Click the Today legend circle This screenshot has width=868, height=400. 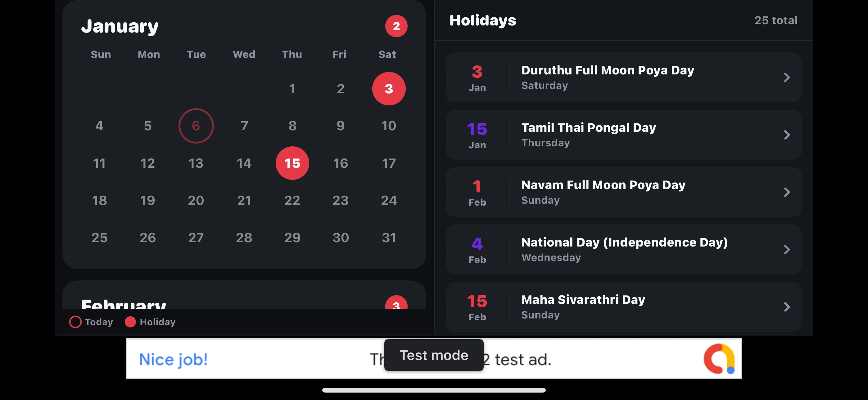[x=75, y=322]
